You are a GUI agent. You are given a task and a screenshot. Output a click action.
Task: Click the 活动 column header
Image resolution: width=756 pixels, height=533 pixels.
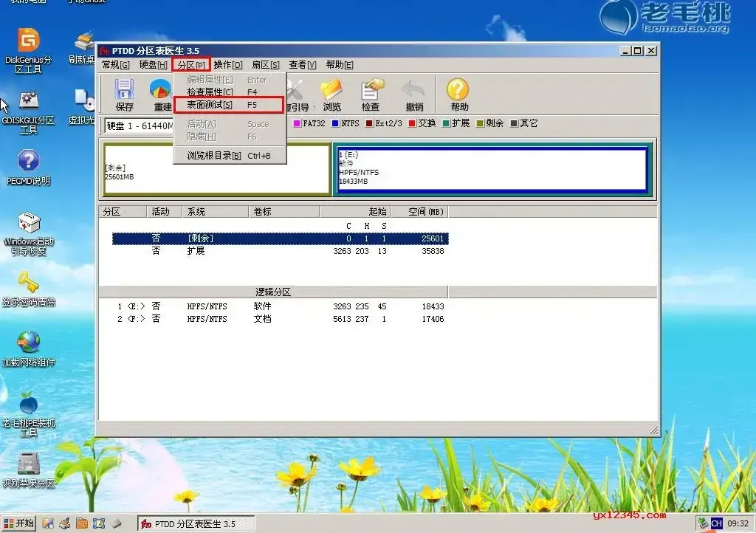tap(164, 212)
